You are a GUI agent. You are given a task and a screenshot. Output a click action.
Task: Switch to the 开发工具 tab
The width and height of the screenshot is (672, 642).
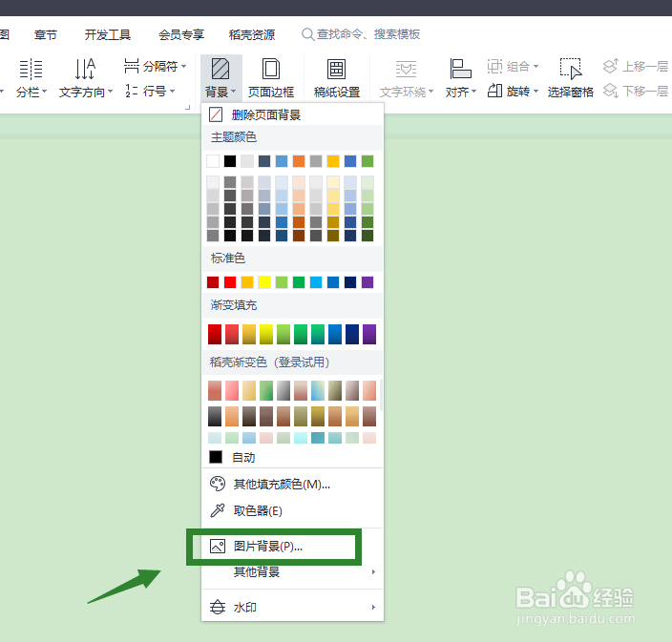[x=108, y=34]
